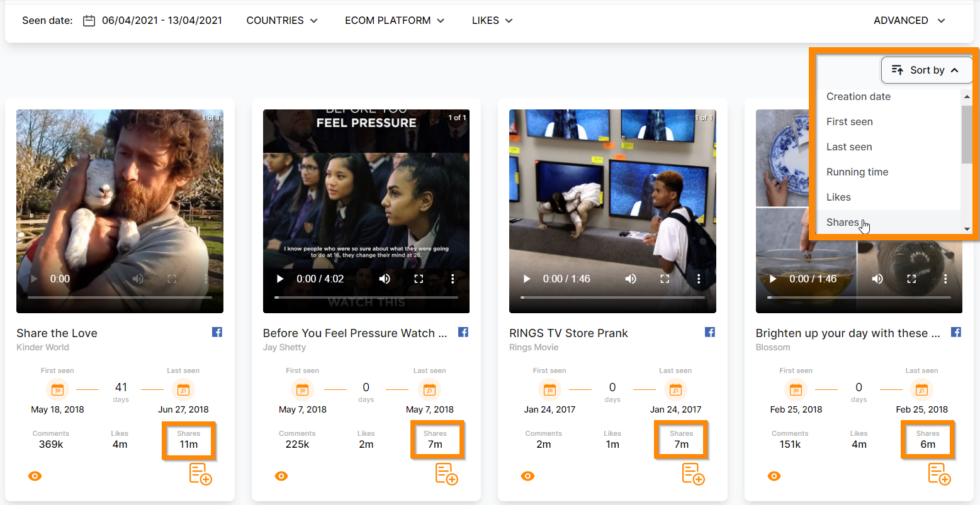Viewport: 980px width, 505px height.
Task: Play the Before You Feel Pressure video
Action: [280, 279]
